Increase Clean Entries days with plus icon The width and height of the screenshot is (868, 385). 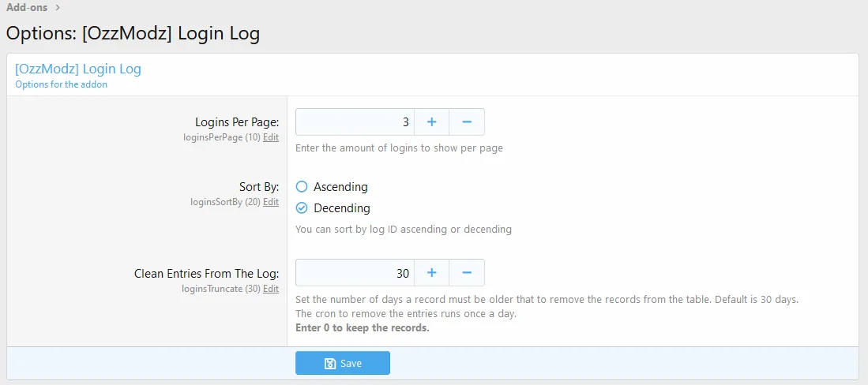[432, 273]
